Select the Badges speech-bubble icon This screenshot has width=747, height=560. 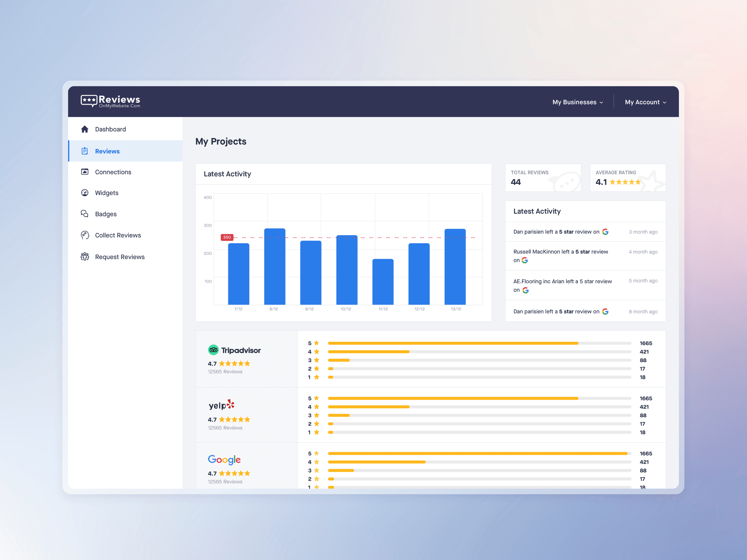coord(85,214)
